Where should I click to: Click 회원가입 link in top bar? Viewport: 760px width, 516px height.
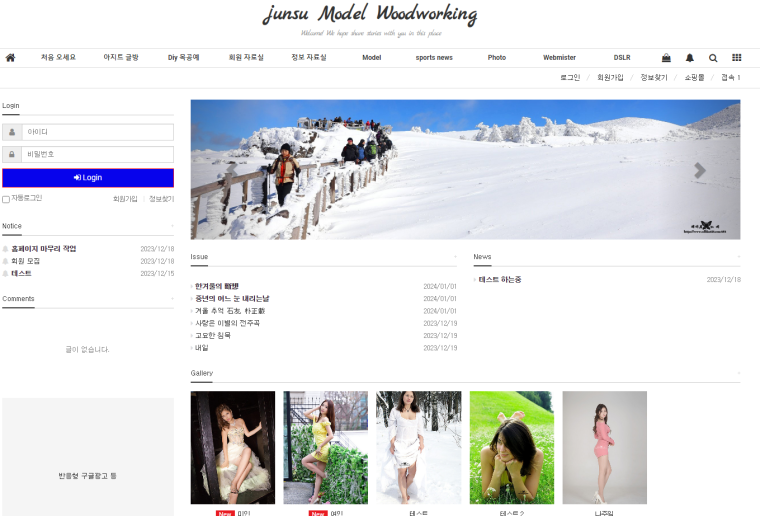click(x=610, y=78)
